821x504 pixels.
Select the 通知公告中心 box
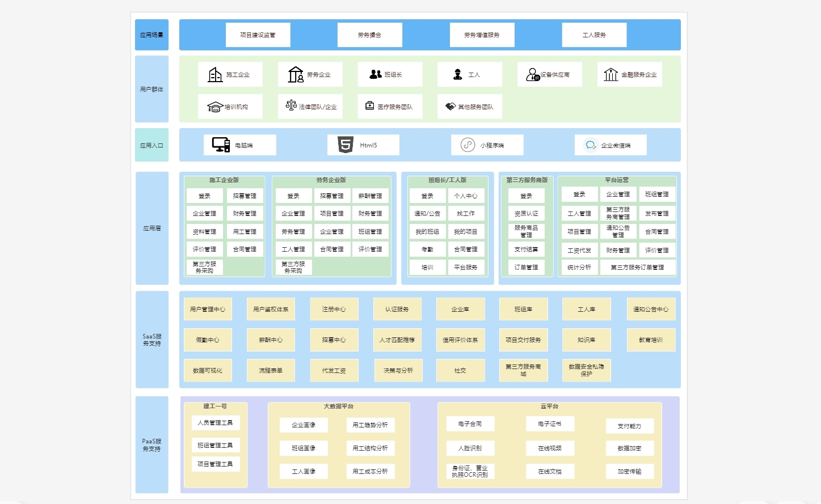[651, 309]
